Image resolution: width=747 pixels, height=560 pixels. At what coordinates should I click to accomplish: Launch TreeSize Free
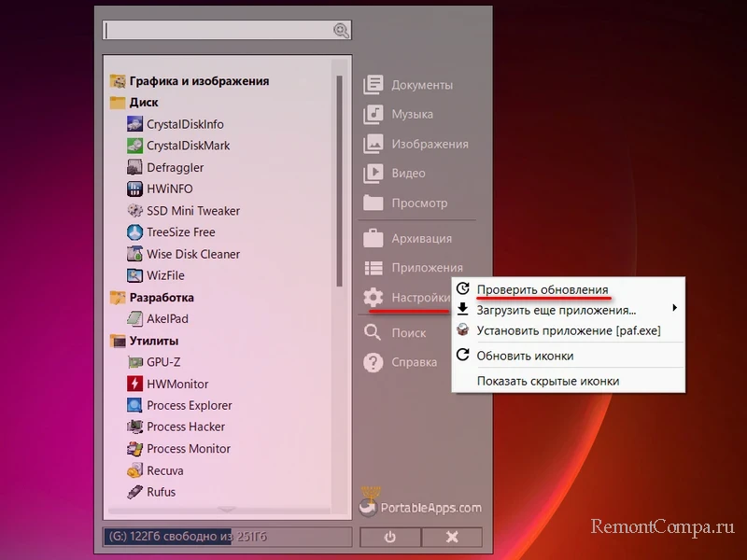[x=180, y=232]
